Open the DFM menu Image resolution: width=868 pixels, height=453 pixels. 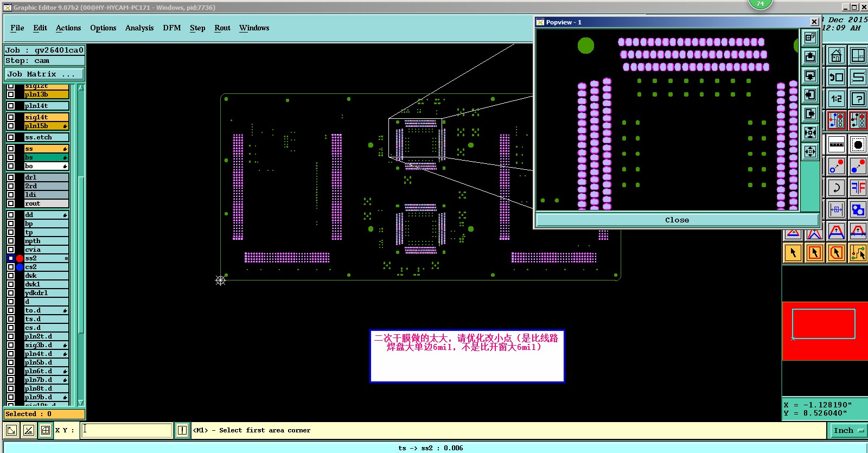click(172, 28)
